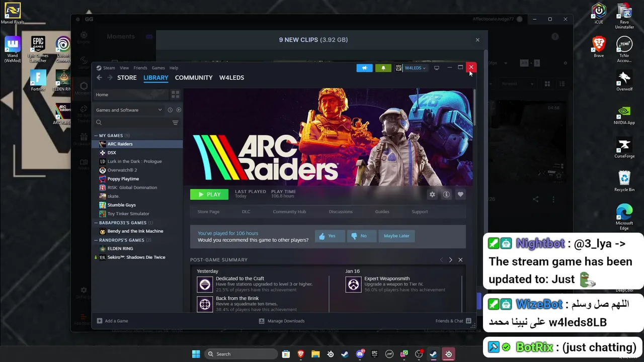Open Windows Start menu
This screenshot has height=362, width=644.
pyautogui.click(x=196, y=354)
